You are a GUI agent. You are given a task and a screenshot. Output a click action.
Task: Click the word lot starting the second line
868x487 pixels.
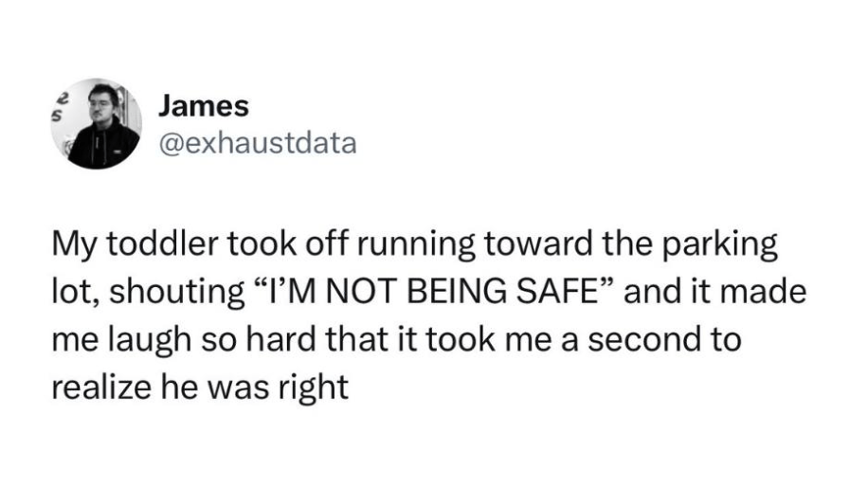click(x=75, y=293)
